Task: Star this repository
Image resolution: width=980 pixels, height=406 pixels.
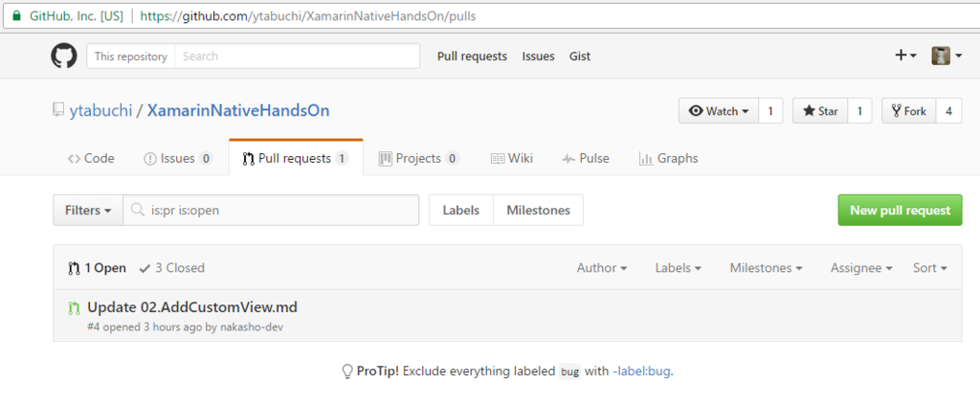Action: (x=820, y=111)
